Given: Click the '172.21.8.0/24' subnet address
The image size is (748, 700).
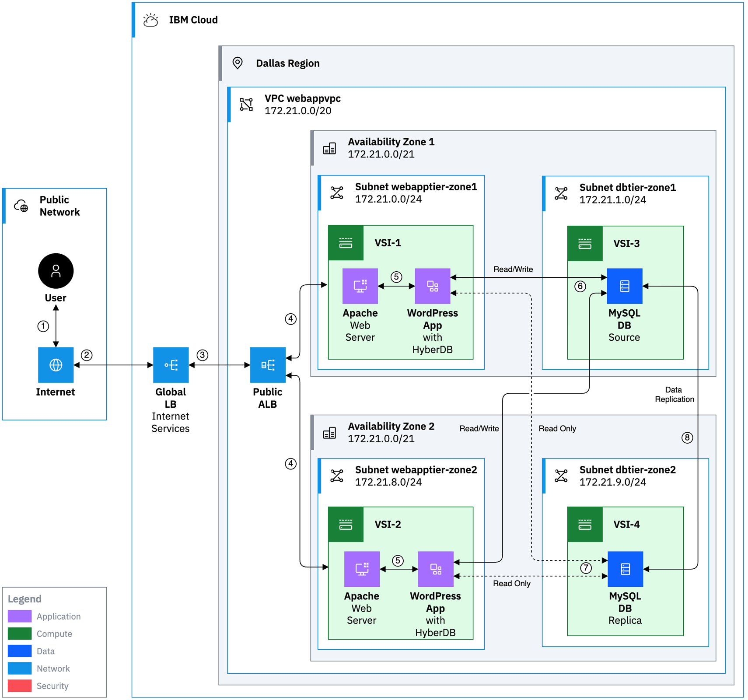Looking at the screenshot, I should (x=388, y=482).
